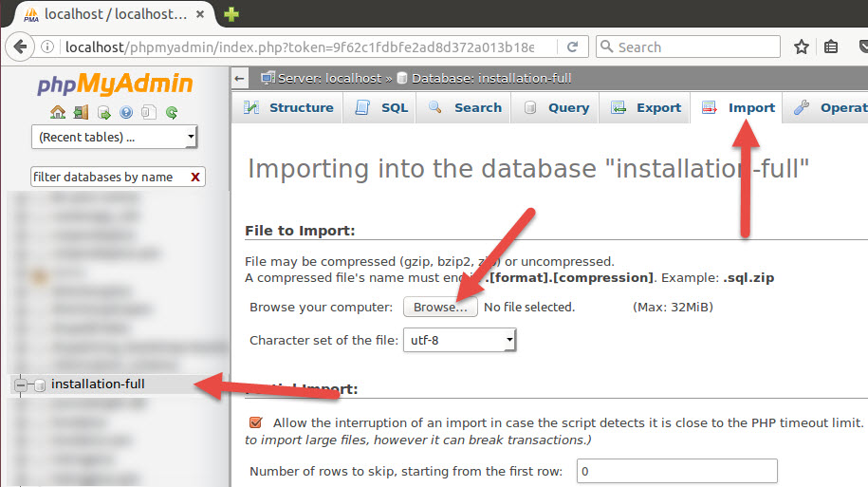Select installation-full database in sidebar
The image size is (868, 487).
coord(98,384)
